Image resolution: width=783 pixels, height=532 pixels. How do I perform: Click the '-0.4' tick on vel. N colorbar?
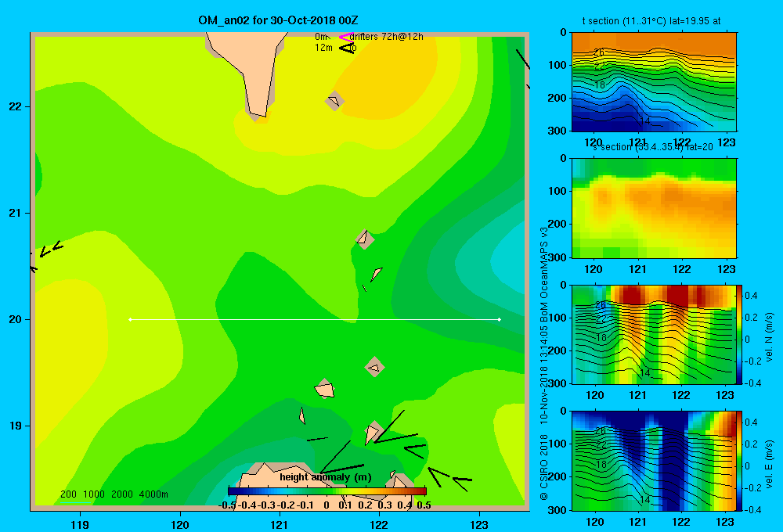coord(753,383)
